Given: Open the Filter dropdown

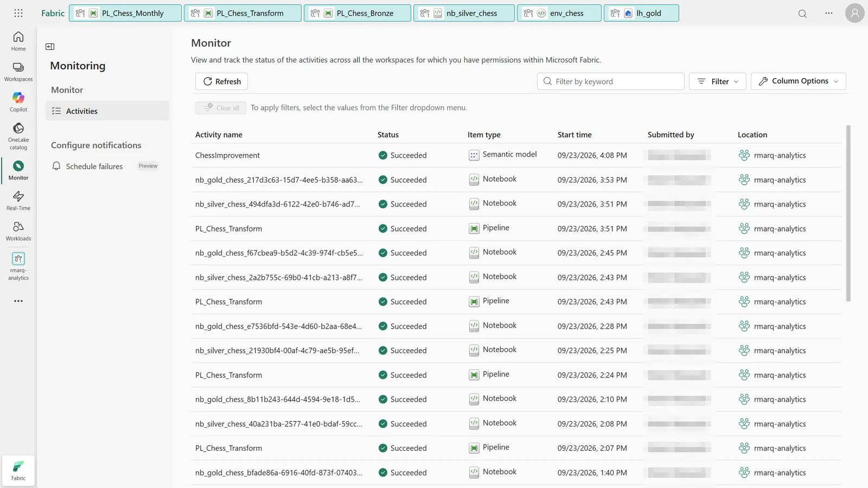Looking at the screenshot, I should click(717, 81).
